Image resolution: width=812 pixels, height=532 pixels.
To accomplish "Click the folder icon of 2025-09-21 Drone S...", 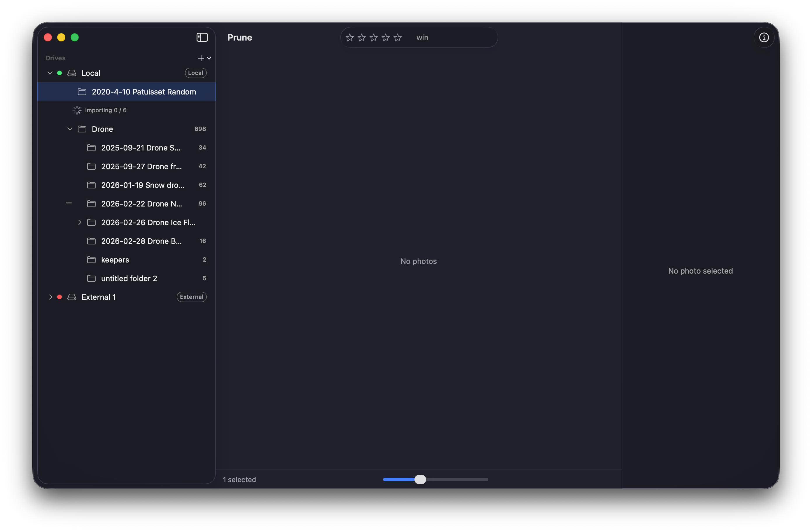I will point(91,148).
